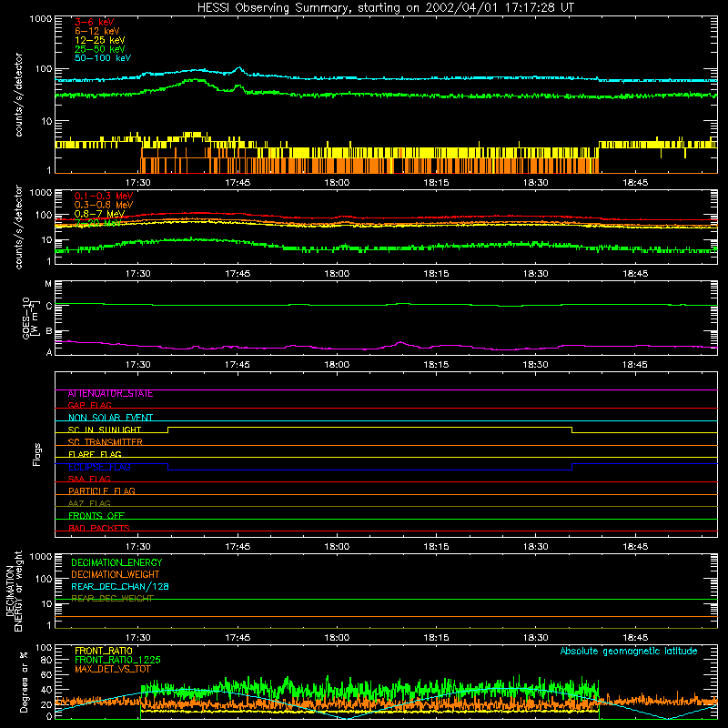Click the cyan 50-100 keV peak near 17:45
This screenshot has width=728, height=728.
tap(239, 69)
